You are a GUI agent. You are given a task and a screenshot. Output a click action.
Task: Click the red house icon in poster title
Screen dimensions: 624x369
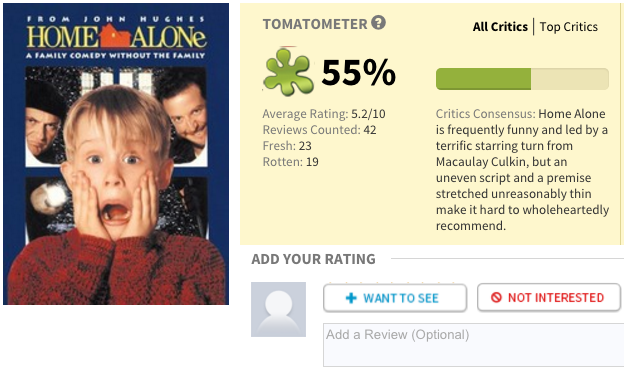coord(115,36)
